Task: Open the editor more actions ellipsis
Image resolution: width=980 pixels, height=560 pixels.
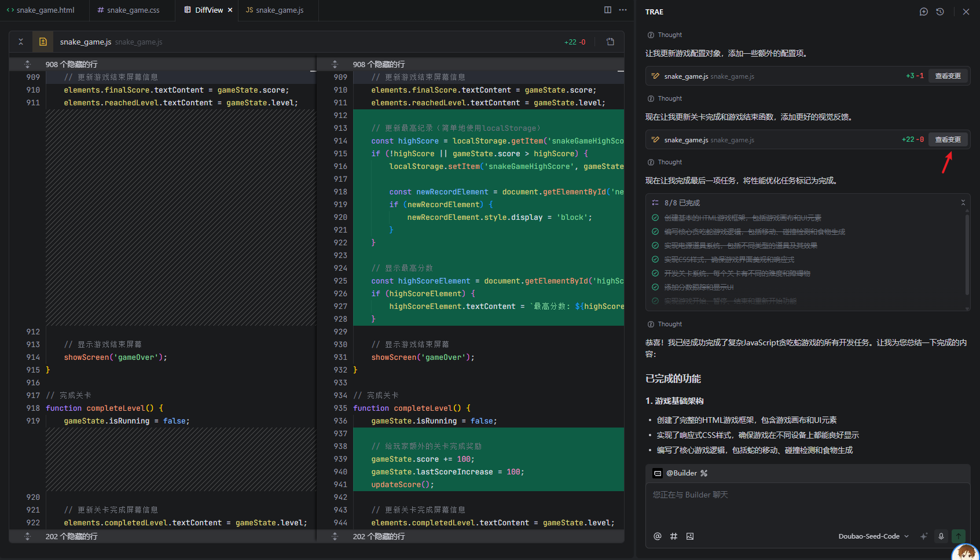Action: click(623, 10)
